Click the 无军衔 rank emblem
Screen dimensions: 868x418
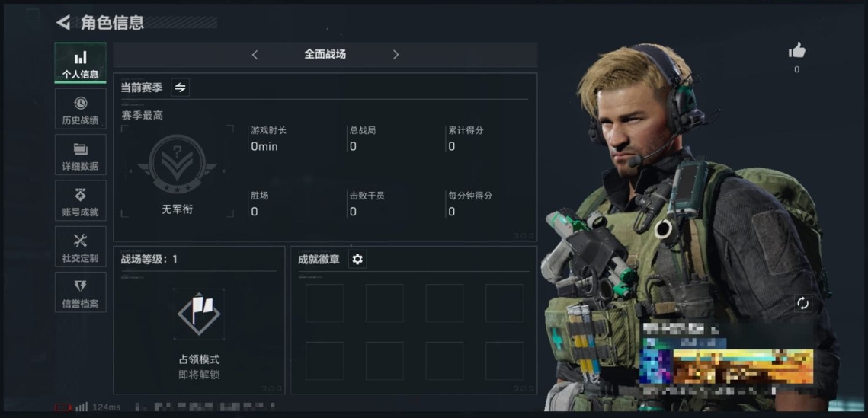[x=177, y=164]
